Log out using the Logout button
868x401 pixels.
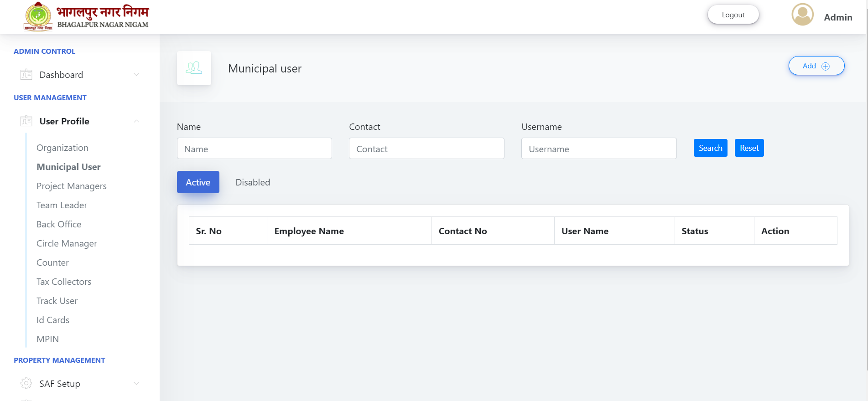(x=733, y=15)
